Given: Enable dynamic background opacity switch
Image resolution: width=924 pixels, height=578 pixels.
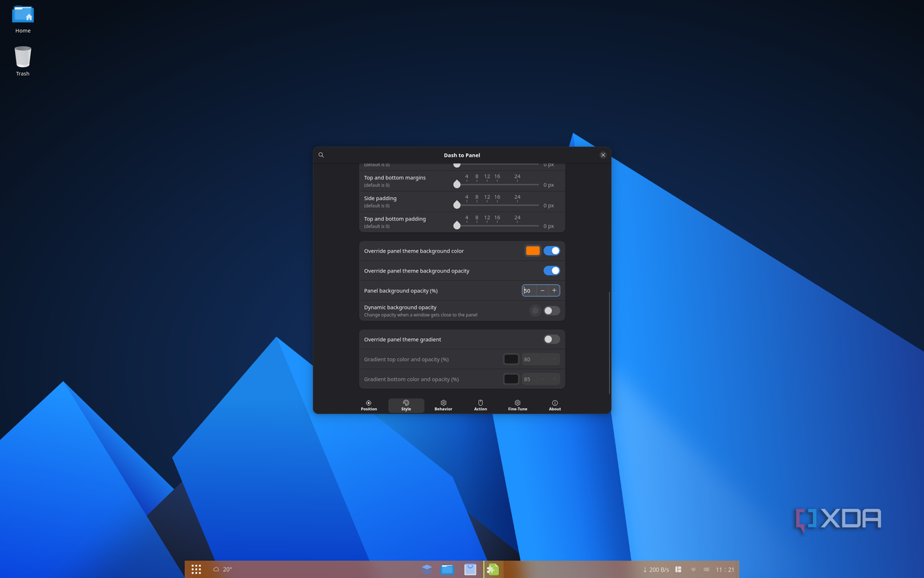Looking at the screenshot, I should pyautogui.click(x=552, y=310).
